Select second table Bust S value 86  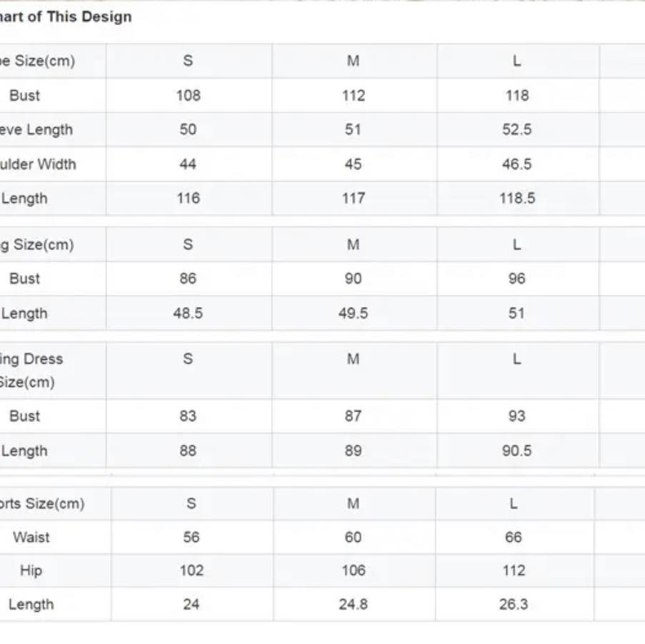click(x=188, y=278)
